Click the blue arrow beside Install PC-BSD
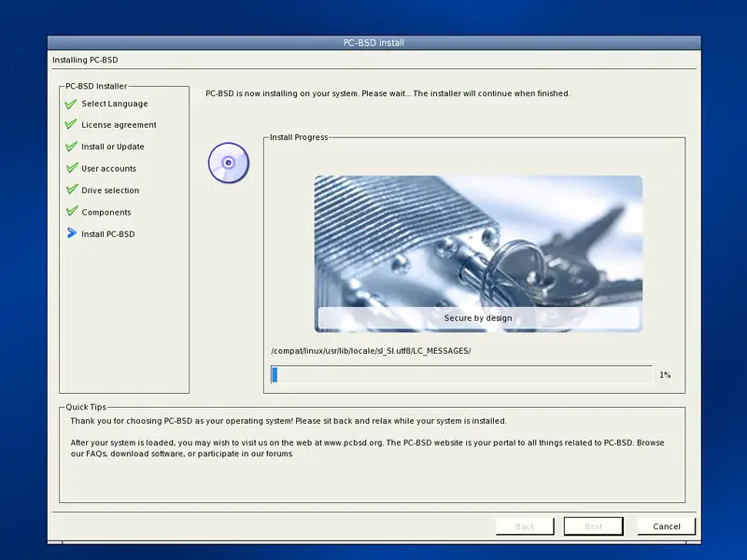747x560 pixels. (x=72, y=233)
